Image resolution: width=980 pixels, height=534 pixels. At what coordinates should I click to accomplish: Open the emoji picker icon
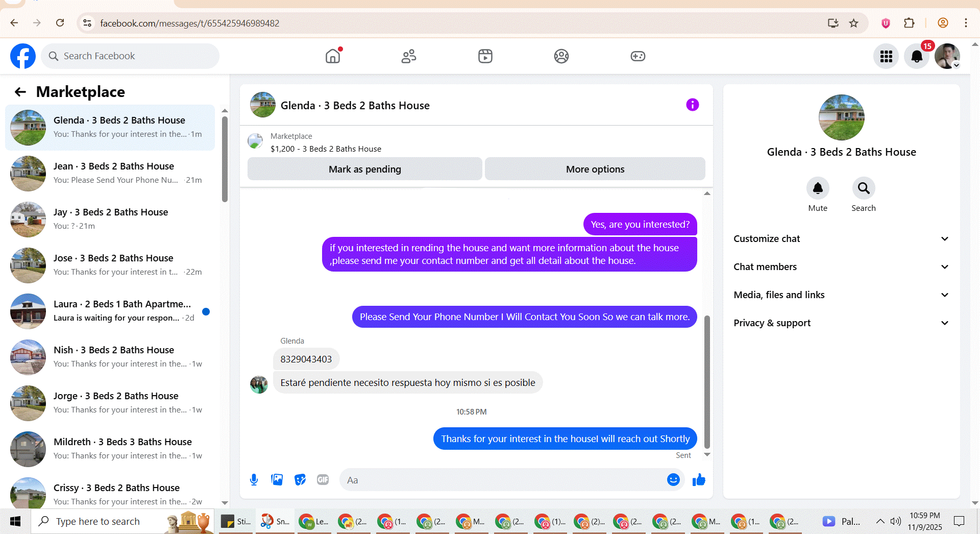tap(673, 480)
